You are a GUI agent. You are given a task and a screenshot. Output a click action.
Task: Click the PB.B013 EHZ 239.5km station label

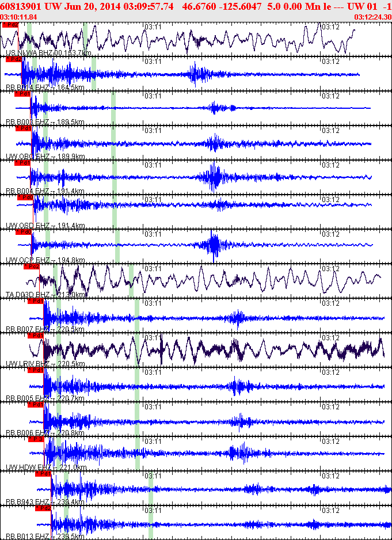(x=45, y=537)
